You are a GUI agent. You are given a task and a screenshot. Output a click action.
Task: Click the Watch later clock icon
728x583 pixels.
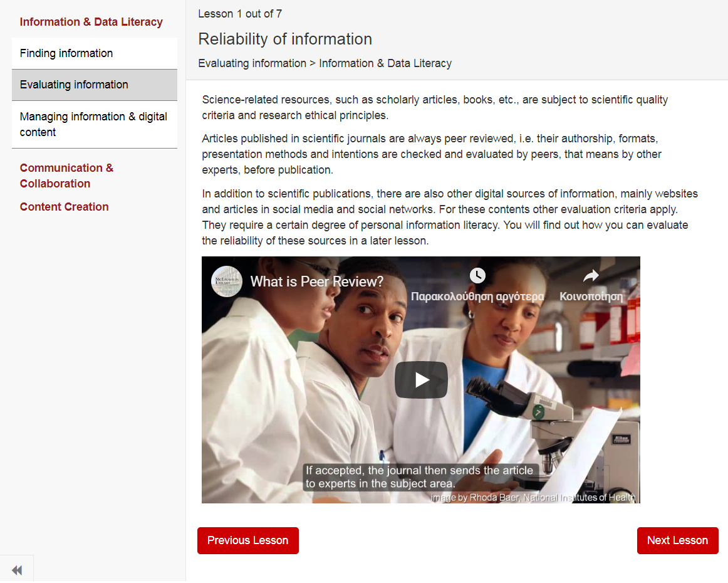click(477, 276)
